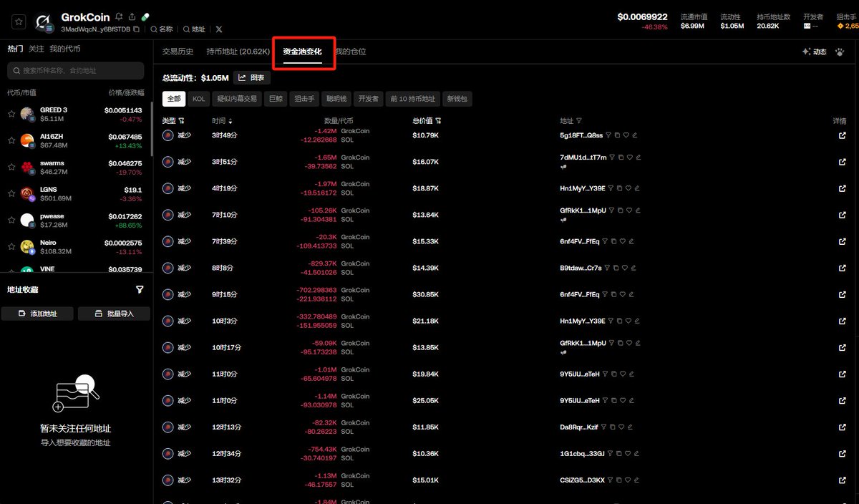859x504 pixels.
Task: Click pump icon in 3时49分 row
Action: click(x=168, y=135)
